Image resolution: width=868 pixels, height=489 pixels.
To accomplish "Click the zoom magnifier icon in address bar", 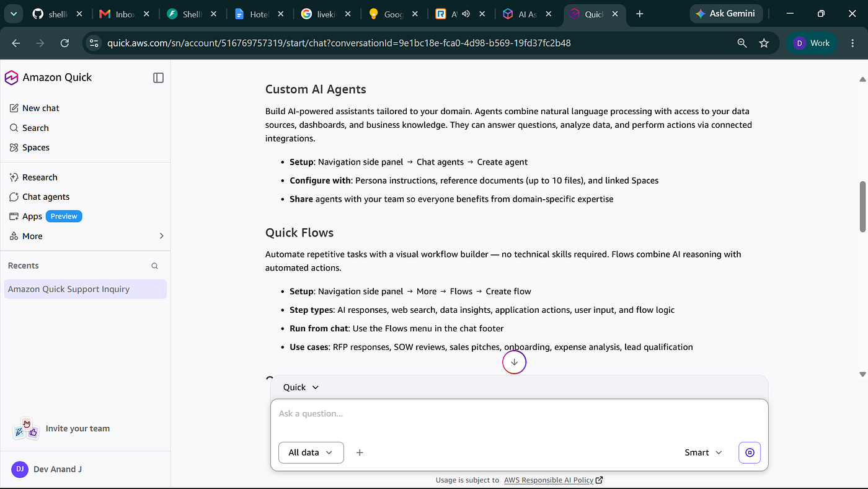I will tap(742, 43).
